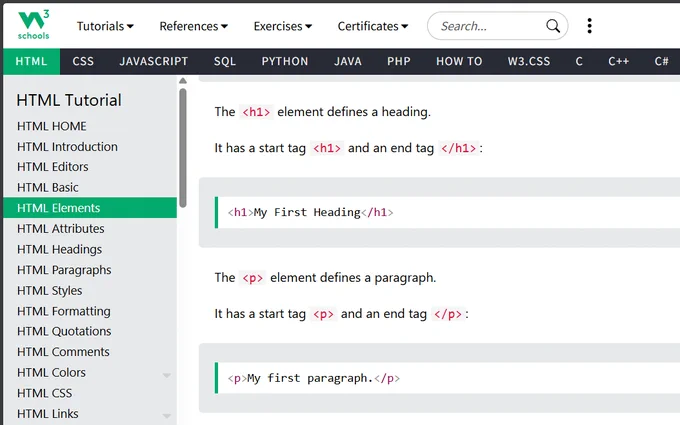Select the JAVASCRIPT tab

click(154, 62)
